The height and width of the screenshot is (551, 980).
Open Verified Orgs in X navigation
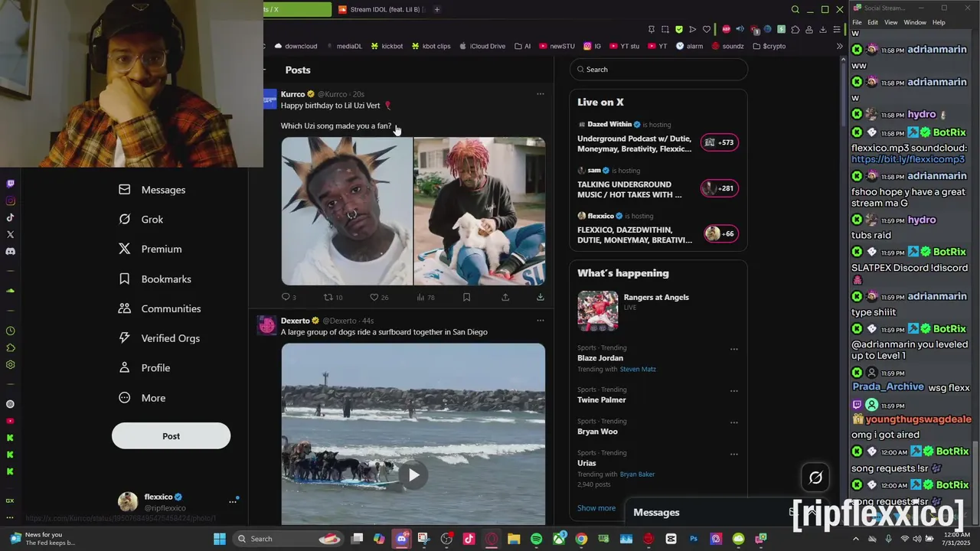pyautogui.click(x=159, y=339)
